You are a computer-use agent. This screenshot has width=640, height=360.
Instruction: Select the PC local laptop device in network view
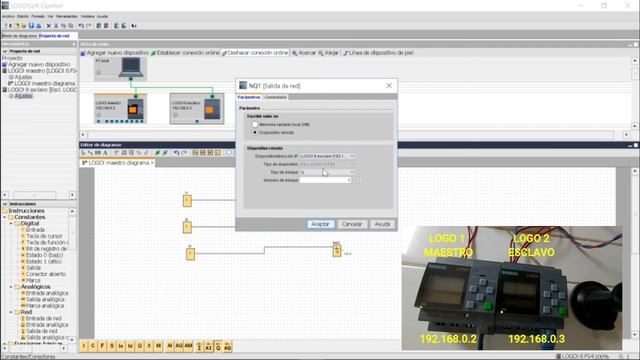click(x=120, y=68)
